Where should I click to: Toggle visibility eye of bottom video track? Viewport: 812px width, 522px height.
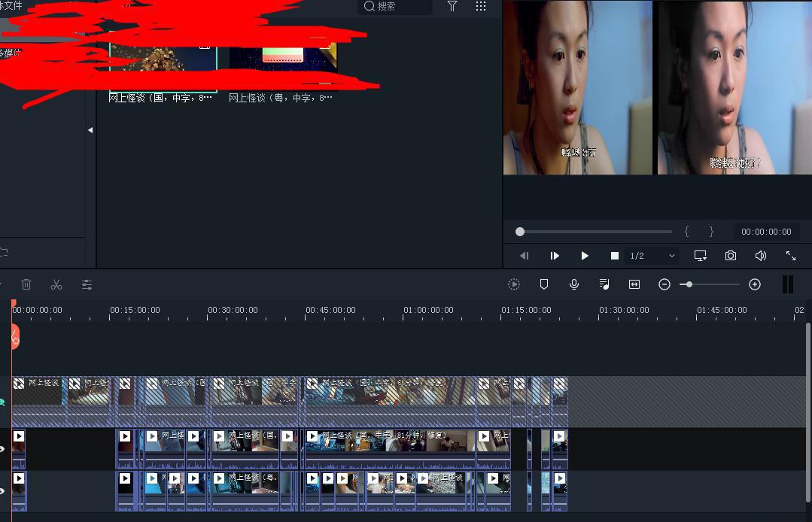(2, 490)
